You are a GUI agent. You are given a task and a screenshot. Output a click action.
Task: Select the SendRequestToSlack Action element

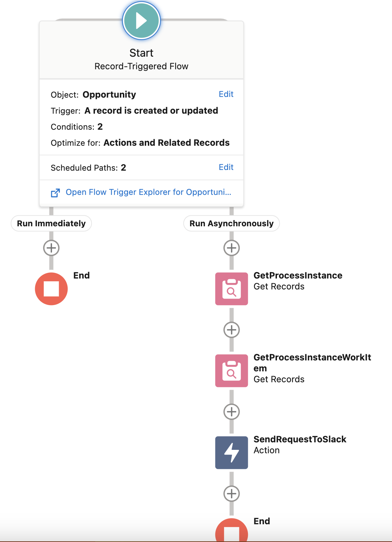coord(232,453)
